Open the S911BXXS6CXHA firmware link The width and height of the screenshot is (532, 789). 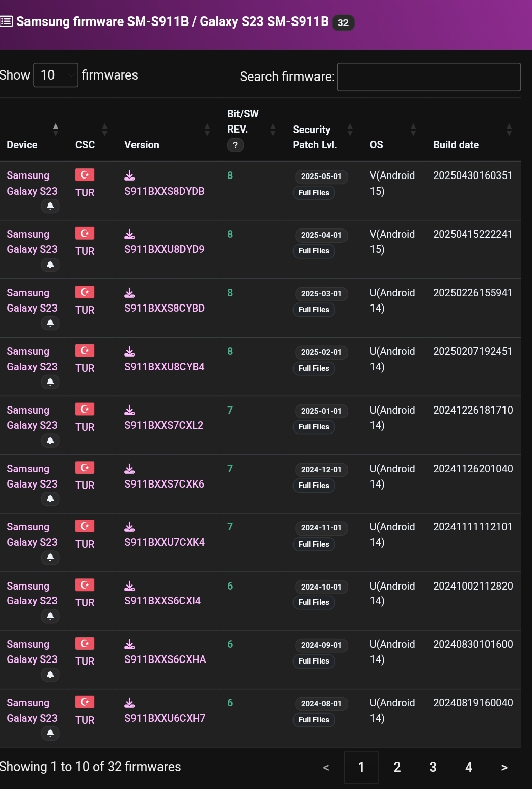coord(165,659)
